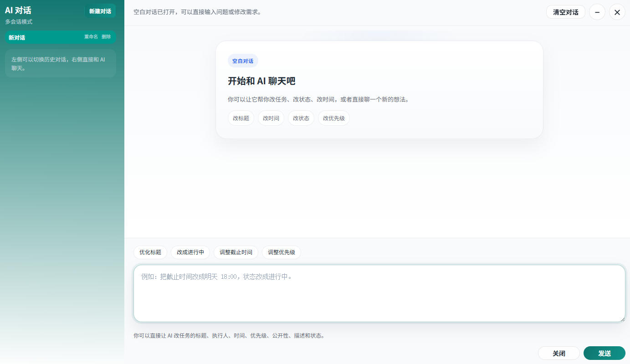Close the chat panel with X icon
The width and height of the screenshot is (630, 364).
point(617,12)
